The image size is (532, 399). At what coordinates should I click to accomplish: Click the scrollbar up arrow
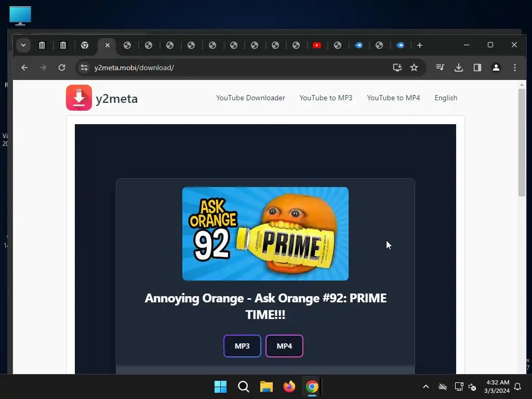(x=522, y=85)
